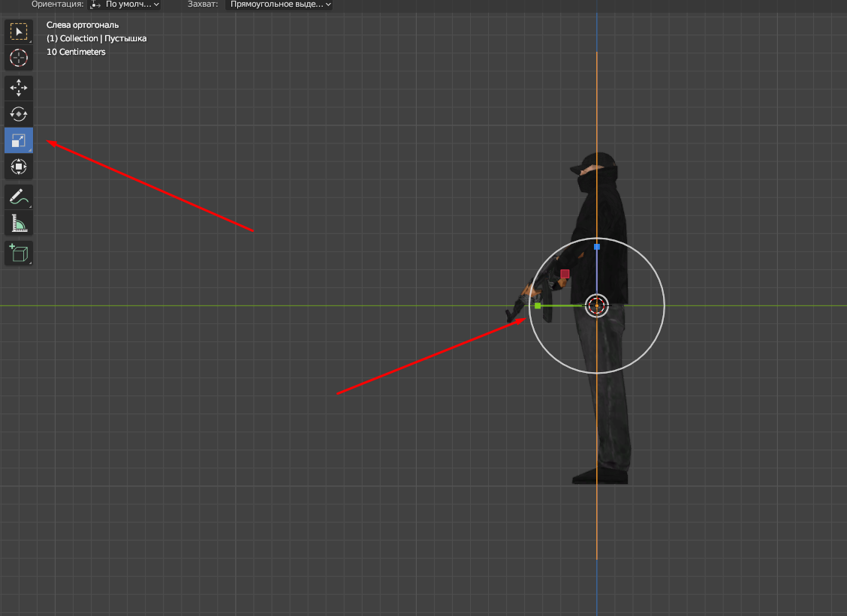Select the Measure ruler tool

click(19, 224)
